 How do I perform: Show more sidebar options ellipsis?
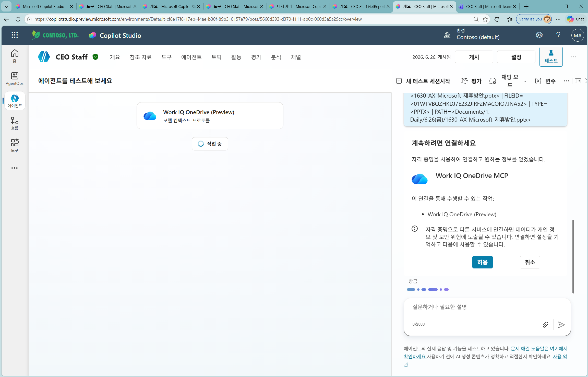(x=15, y=168)
